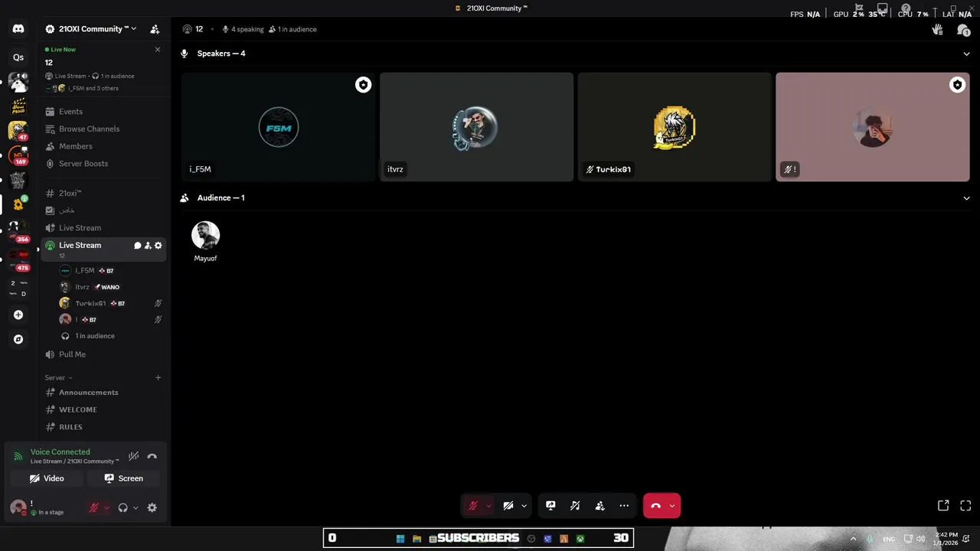Collapse the Audience section chevron
The height and width of the screenshot is (551, 980).
[966, 198]
